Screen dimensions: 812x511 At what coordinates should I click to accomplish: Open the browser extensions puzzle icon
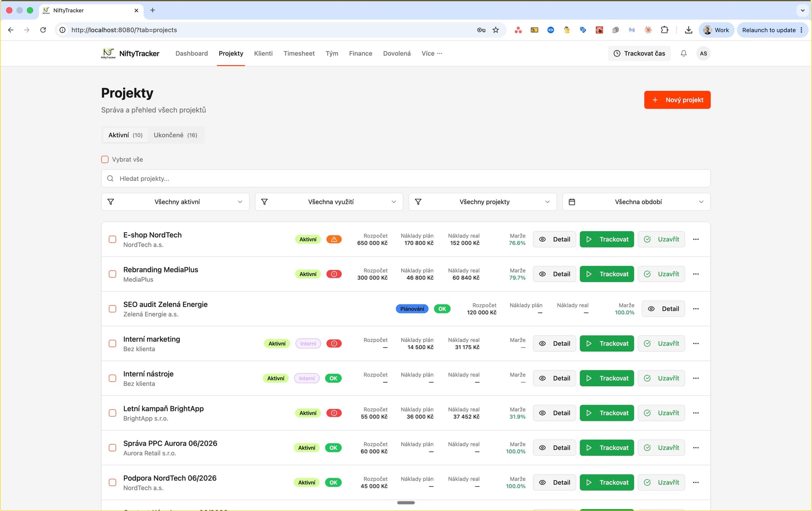tap(665, 30)
